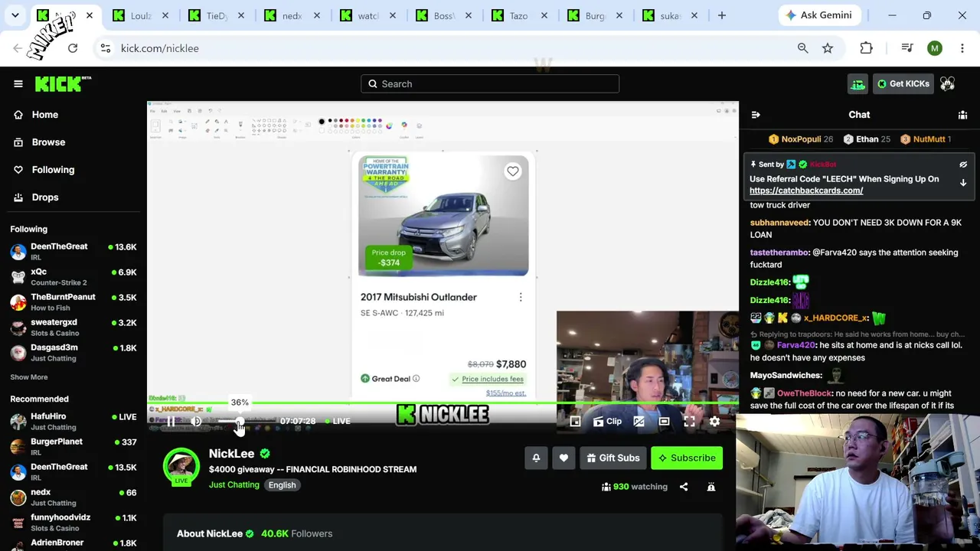Click the Gift Subs button
The width and height of the screenshot is (980, 551).
pyautogui.click(x=612, y=458)
